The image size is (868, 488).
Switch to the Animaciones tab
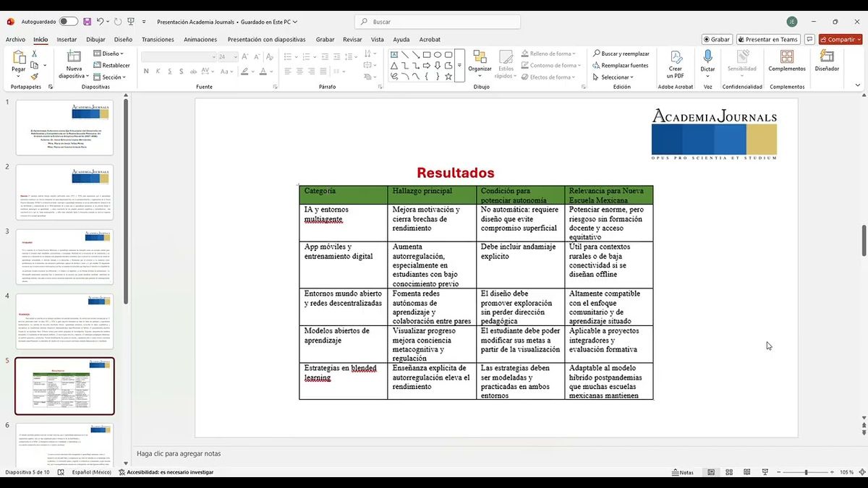200,40
